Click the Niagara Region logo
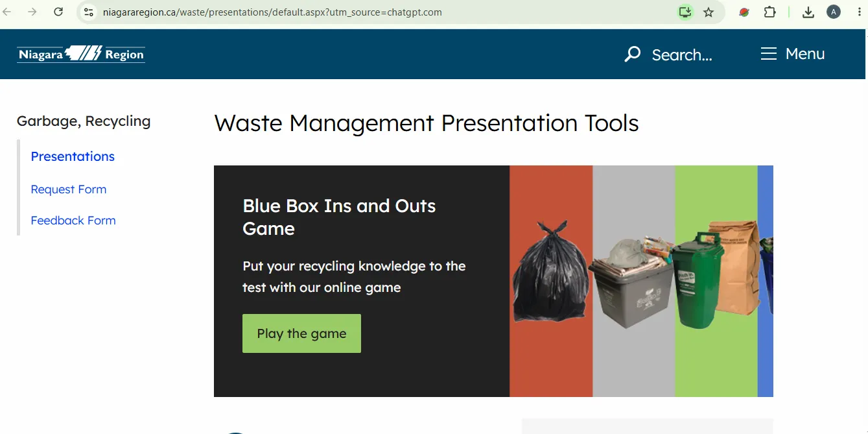This screenshot has height=434, width=868. point(81,54)
